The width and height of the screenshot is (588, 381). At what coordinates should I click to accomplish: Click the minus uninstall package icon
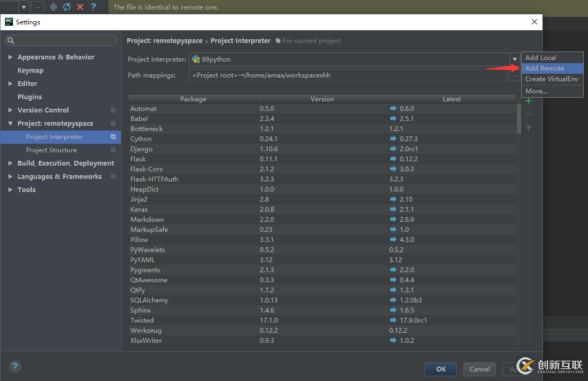coord(528,114)
